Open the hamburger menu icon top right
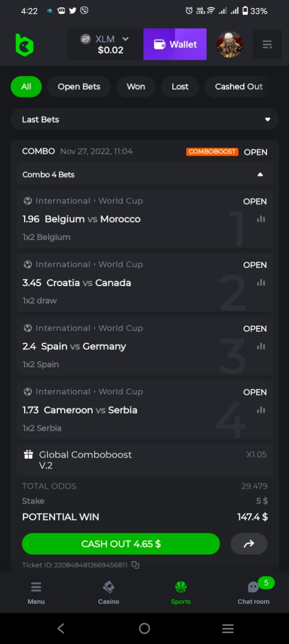289x644 pixels. 267,45
